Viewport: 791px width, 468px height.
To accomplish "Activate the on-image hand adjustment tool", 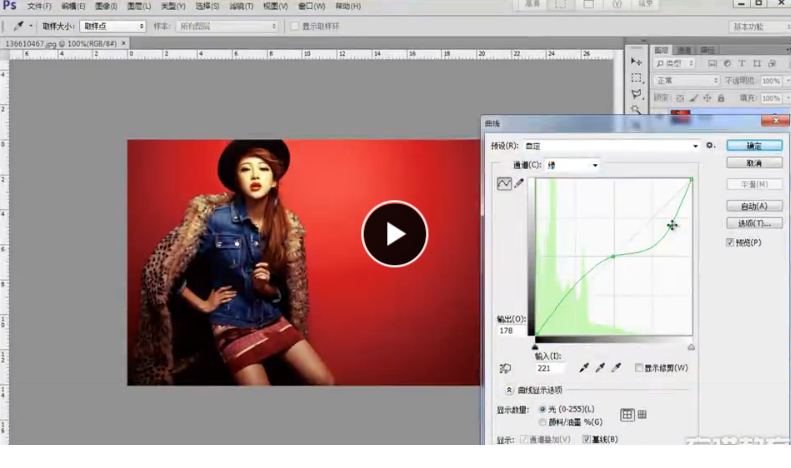I will click(x=505, y=369).
